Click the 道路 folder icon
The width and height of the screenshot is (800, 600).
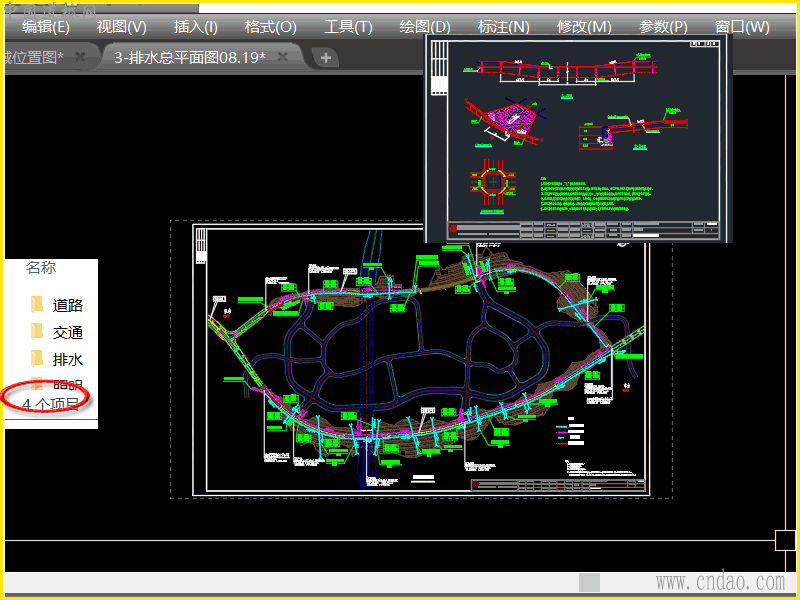click(37, 305)
